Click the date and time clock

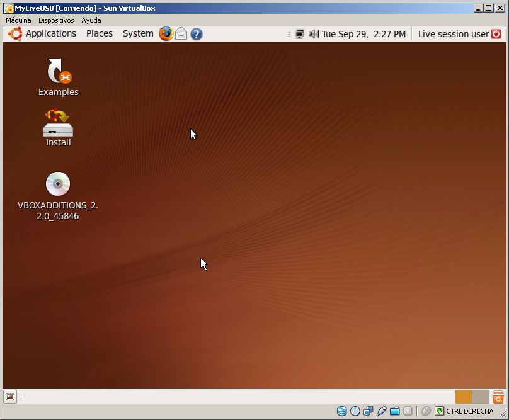pos(363,34)
